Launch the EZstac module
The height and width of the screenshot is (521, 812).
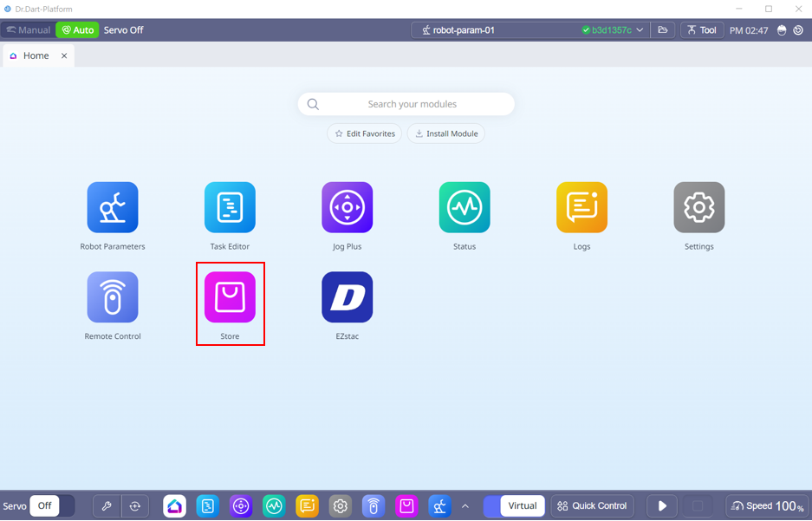[x=347, y=297]
